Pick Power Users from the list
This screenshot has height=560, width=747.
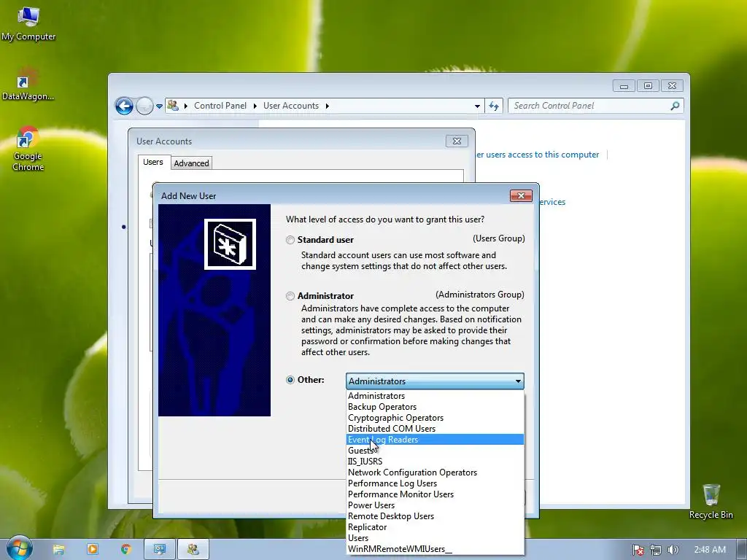click(435, 505)
